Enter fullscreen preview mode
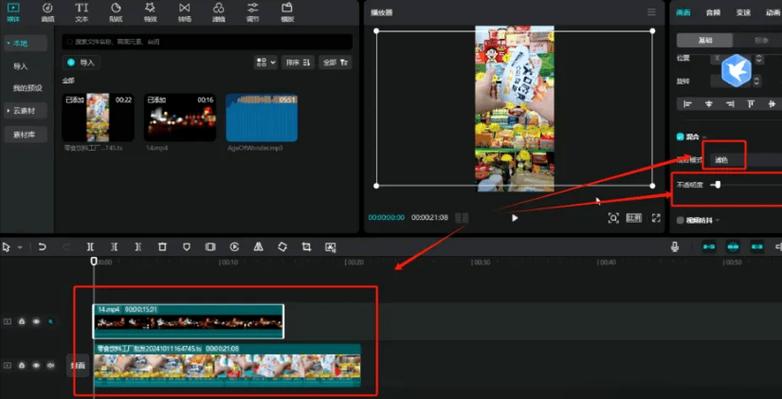Viewport: 782px width, 399px height. pos(656,218)
